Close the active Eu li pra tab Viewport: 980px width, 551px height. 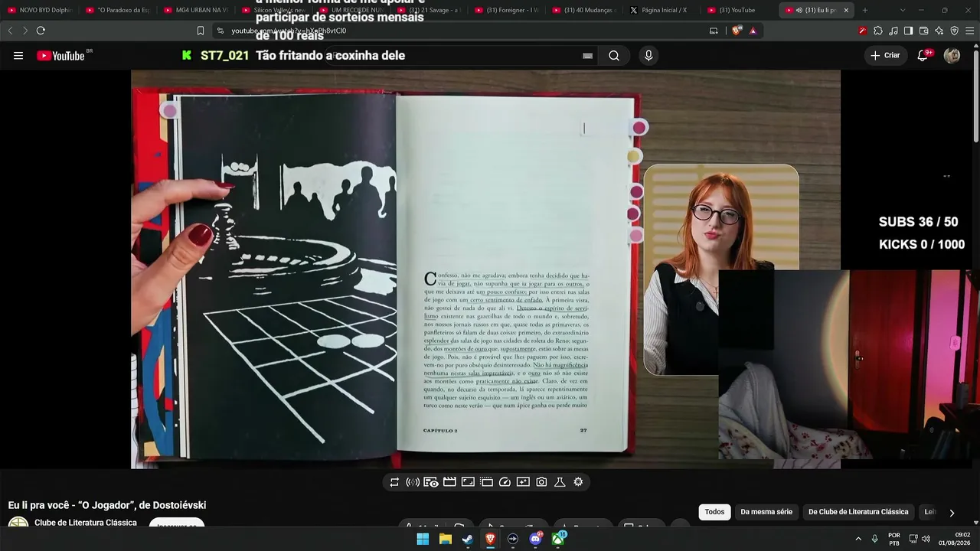pyautogui.click(x=846, y=10)
